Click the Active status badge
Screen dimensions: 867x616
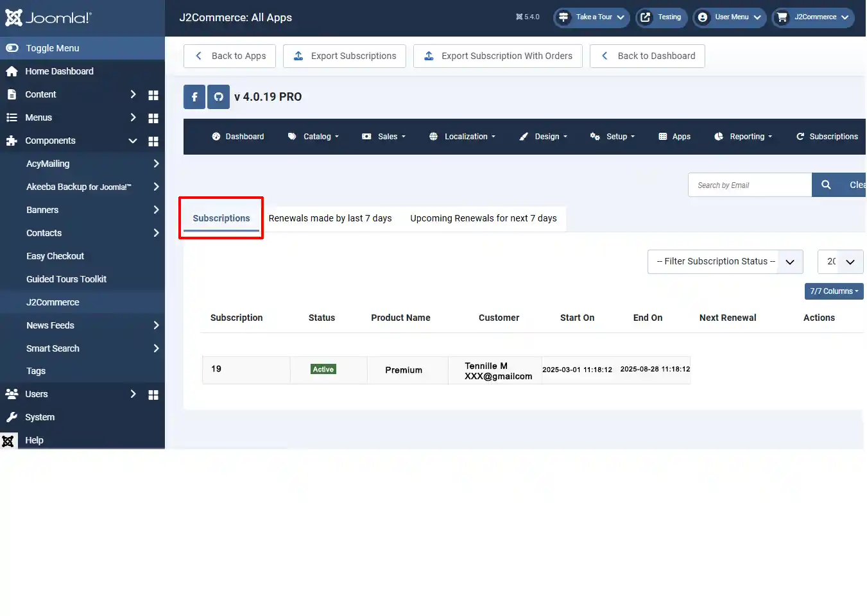point(323,370)
